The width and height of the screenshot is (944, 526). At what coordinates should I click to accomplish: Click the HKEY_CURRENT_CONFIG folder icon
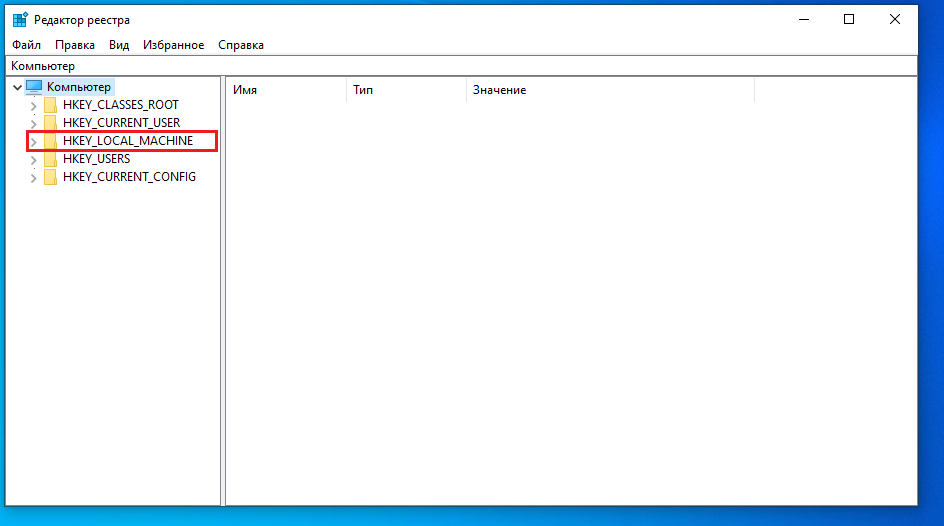point(51,178)
